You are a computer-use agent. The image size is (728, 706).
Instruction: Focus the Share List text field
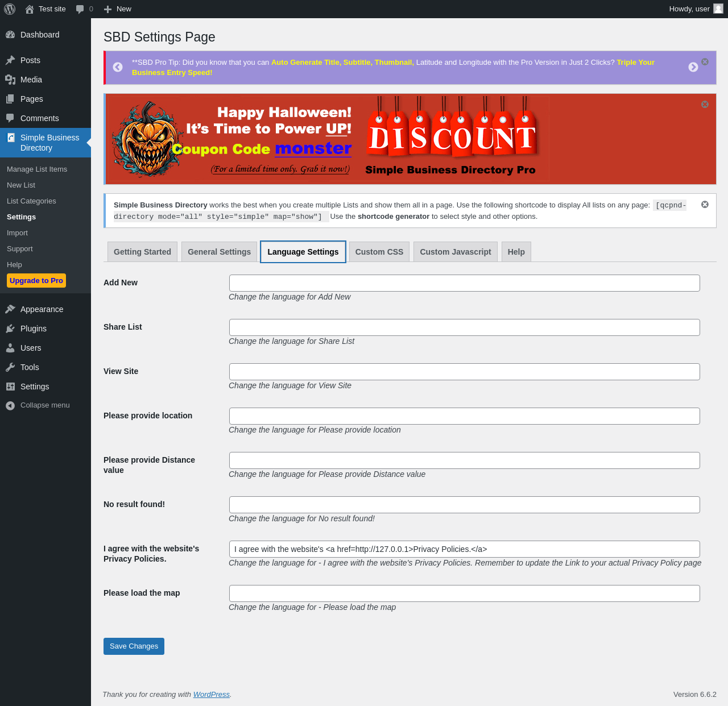point(465,327)
